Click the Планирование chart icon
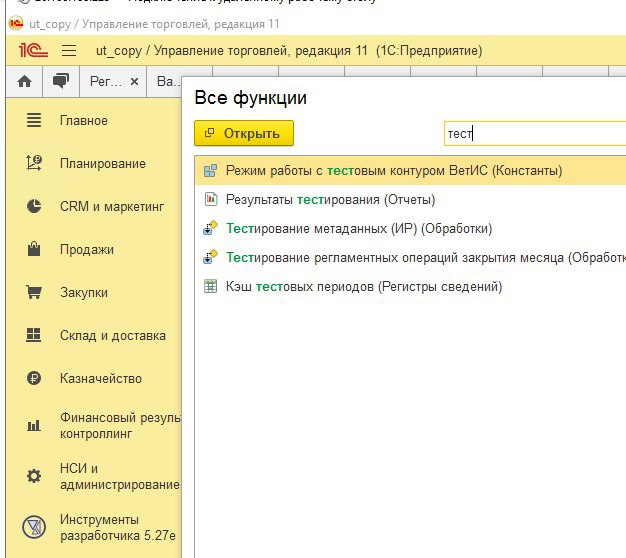 click(x=34, y=163)
